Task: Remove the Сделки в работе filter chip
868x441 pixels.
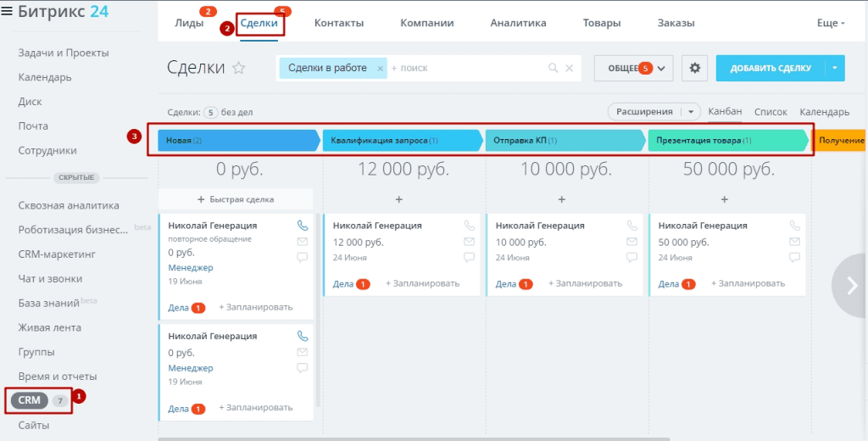Action: 381,68
